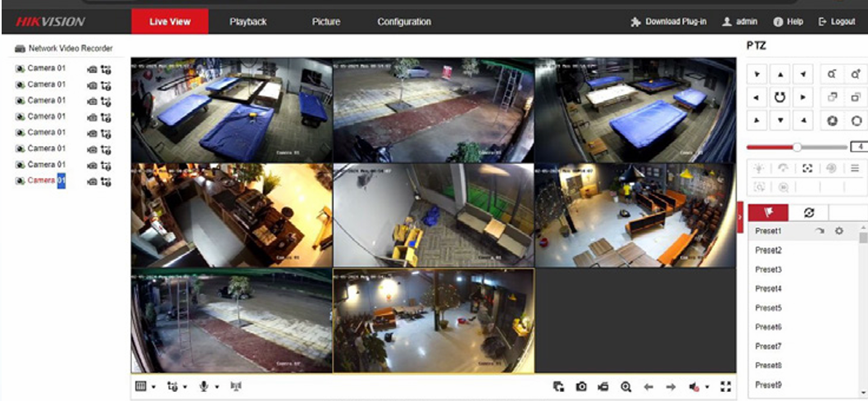Switch to the Playback tab
868x401 pixels.
point(248,22)
